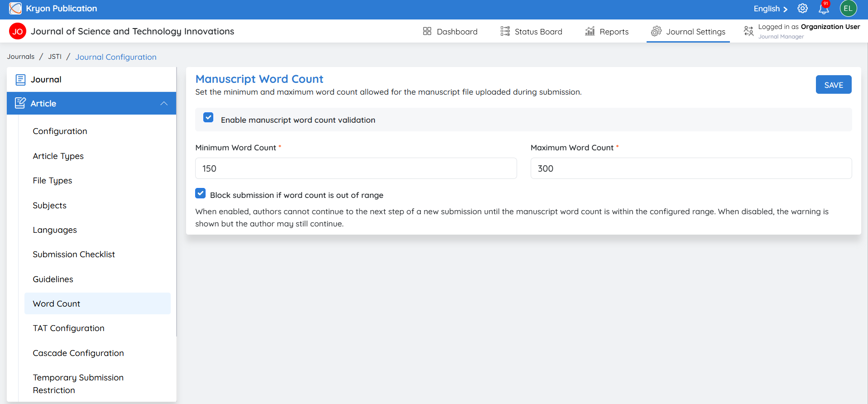The height and width of the screenshot is (404, 868).
Task: Follow the Journals breadcrumb link
Action: click(21, 57)
